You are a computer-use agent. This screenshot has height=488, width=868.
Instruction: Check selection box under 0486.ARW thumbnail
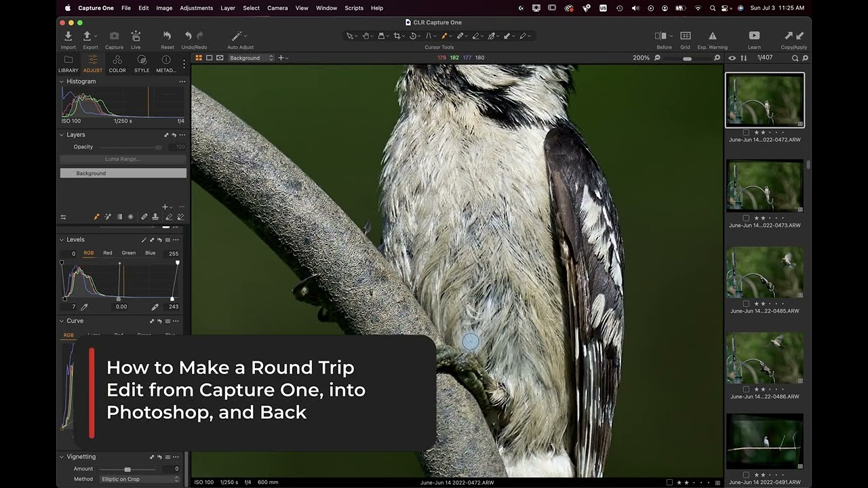746,389
